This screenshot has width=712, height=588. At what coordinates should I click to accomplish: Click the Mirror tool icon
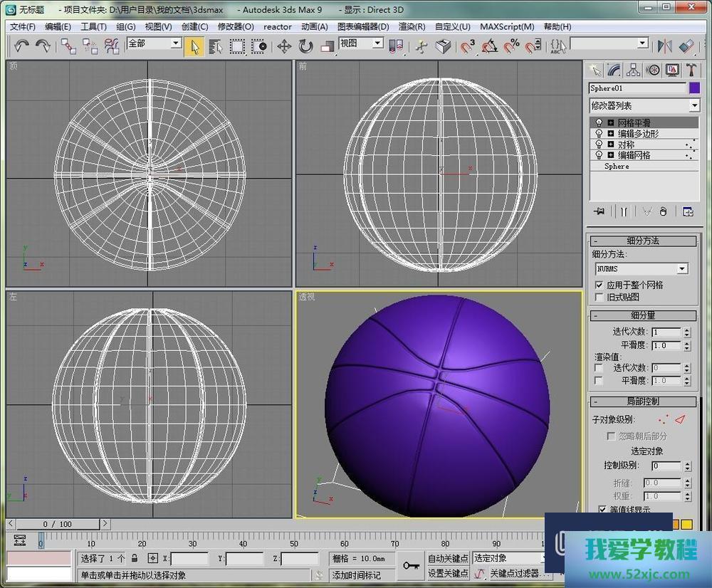coord(665,46)
